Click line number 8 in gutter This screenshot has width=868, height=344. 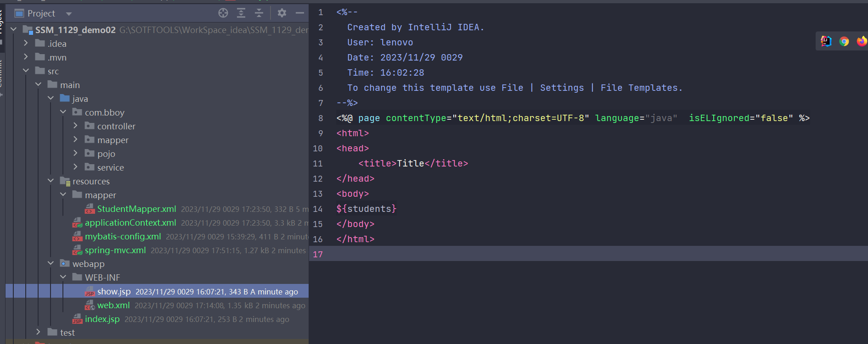[321, 118]
